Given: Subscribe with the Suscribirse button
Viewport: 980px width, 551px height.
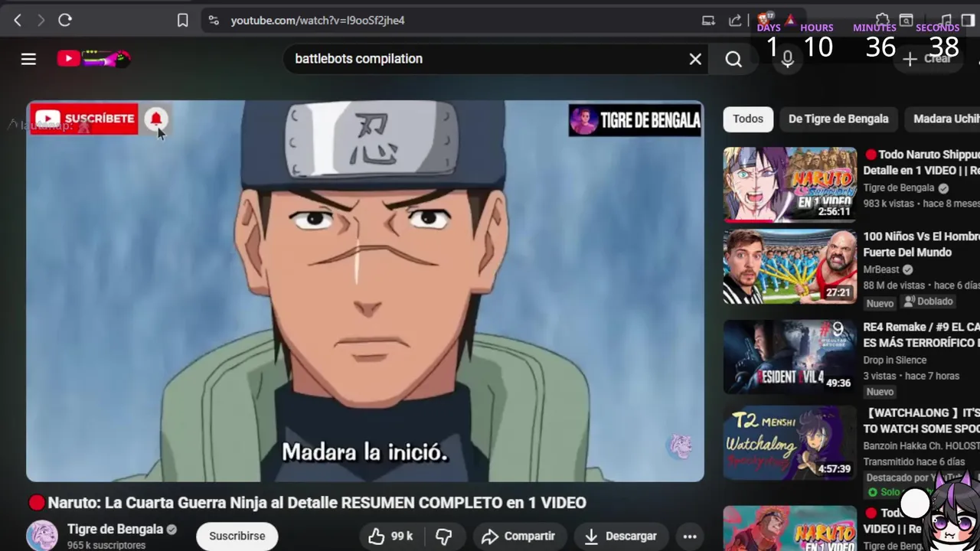Looking at the screenshot, I should pyautogui.click(x=237, y=536).
